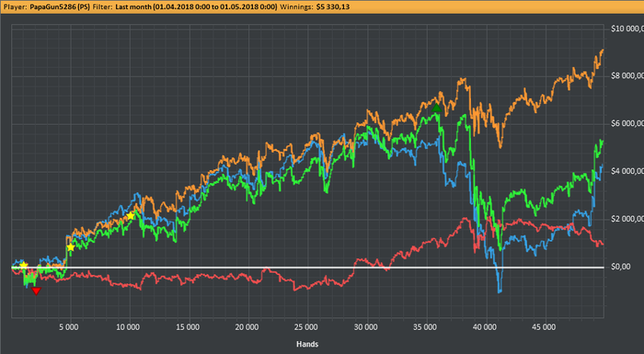Click the 5 000 hands axis label
Image resolution: width=644 pixels, height=354 pixels.
click(x=68, y=327)
